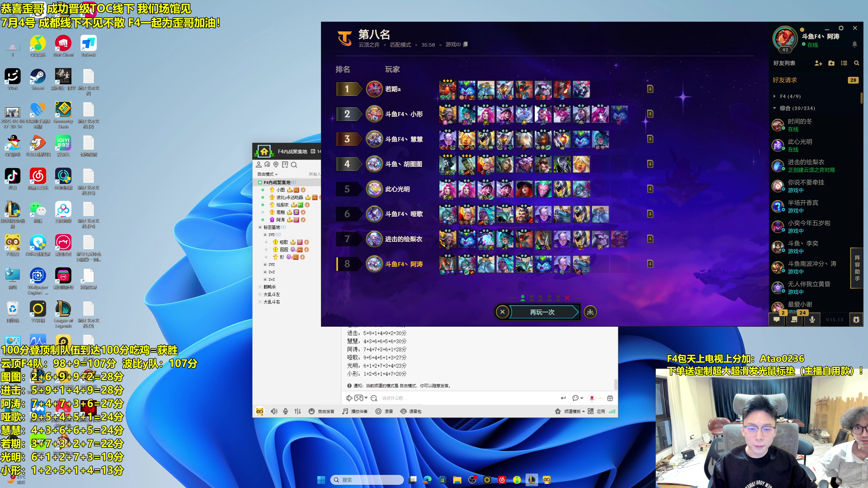Screen dimensions: 868x488
Task: Click the Windows Start button on taskbar
Action: point(321,480)
